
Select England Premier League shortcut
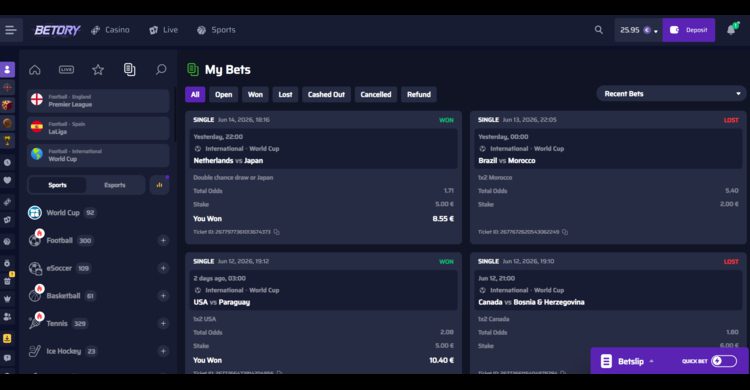point(98,100)
